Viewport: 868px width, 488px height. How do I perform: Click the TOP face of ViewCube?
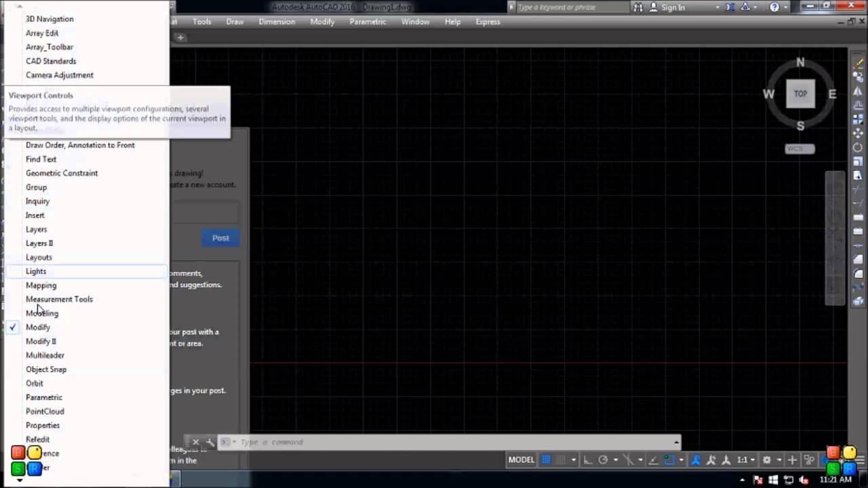click(801, 94)
